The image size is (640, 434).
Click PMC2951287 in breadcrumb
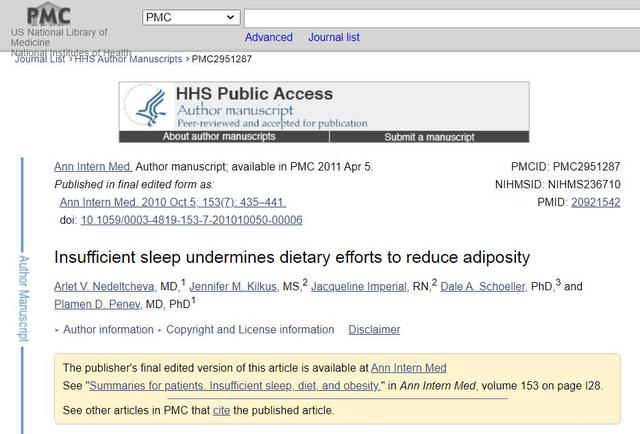click(222, 59)
